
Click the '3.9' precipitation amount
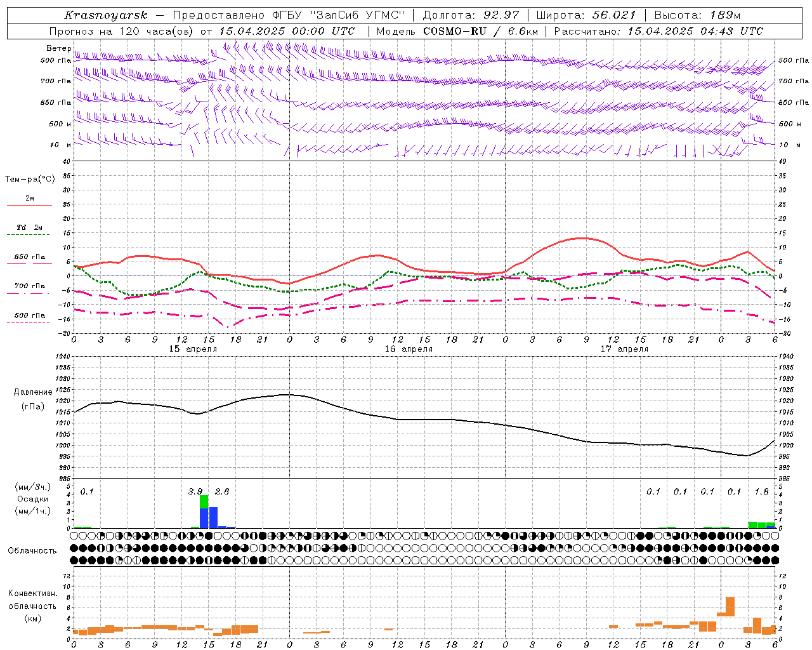[195, 491]
